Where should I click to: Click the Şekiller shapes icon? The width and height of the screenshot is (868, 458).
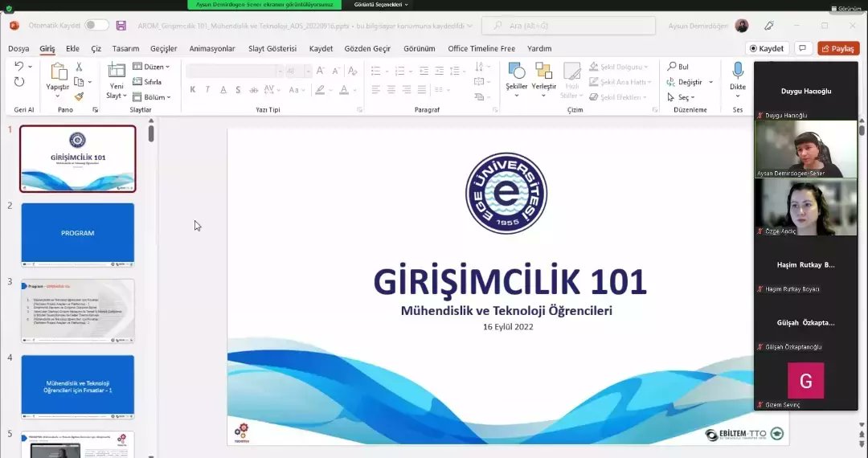[517, 72]
